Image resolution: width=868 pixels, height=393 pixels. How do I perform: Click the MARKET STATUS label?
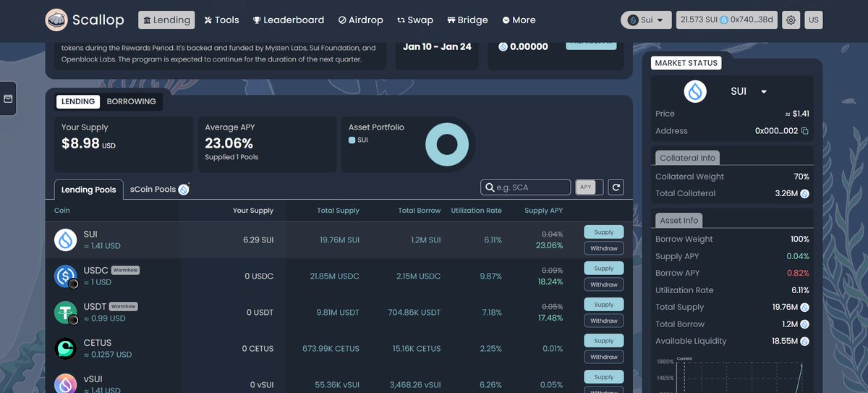[x=686, y=63]
